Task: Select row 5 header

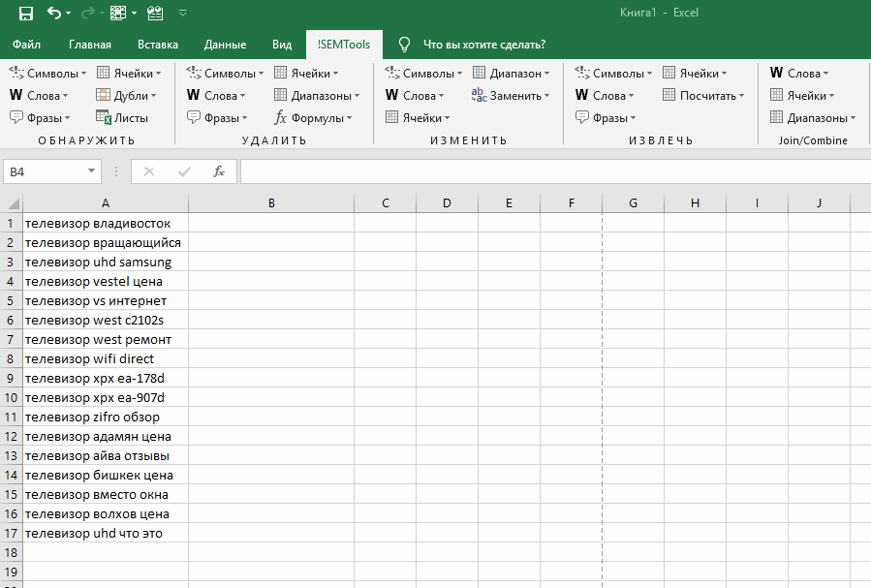Action: (x=11, y=301)
